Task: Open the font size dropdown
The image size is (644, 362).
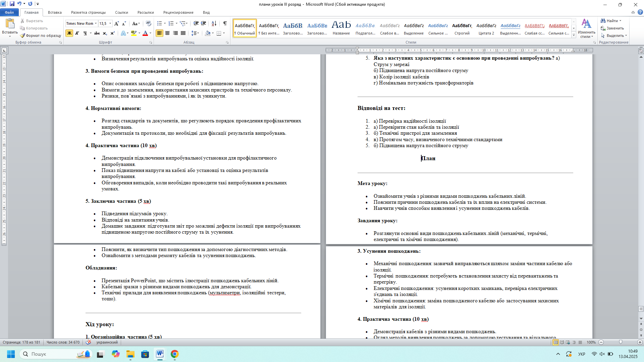Action: coord(110,23)
